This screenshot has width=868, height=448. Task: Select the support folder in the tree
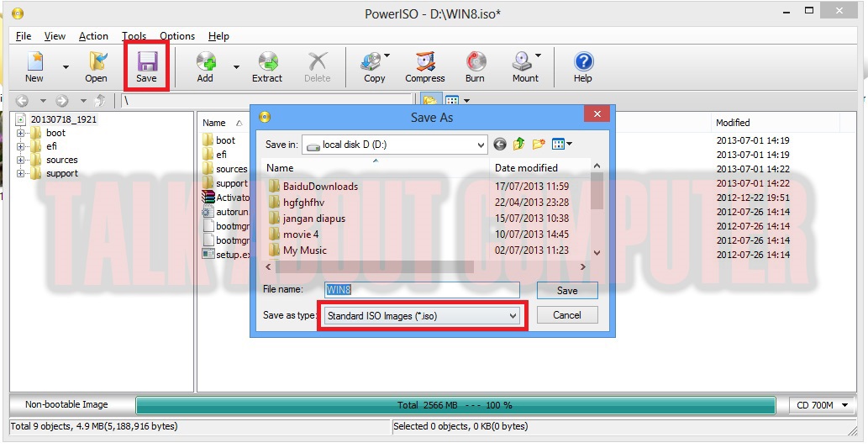[62, 173]
